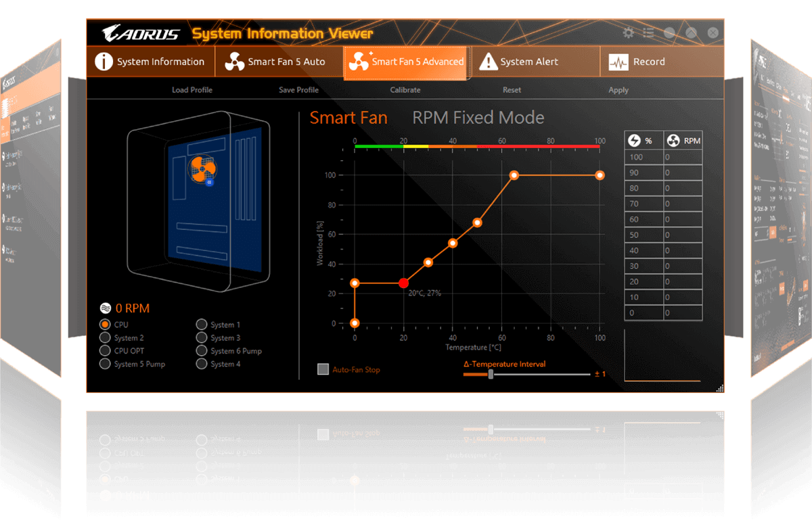Select the red 20°C, 27% curve point
812x520 pixels.
[404, 283]
